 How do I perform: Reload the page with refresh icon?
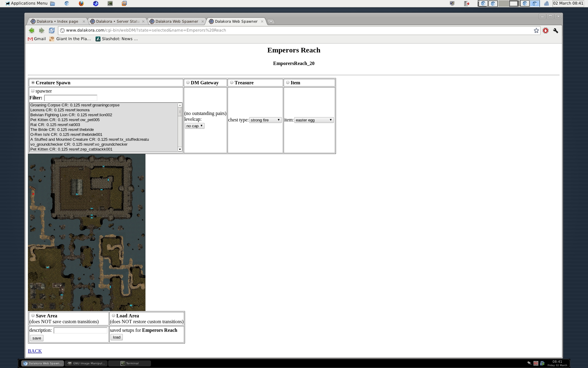coord(52,30)
